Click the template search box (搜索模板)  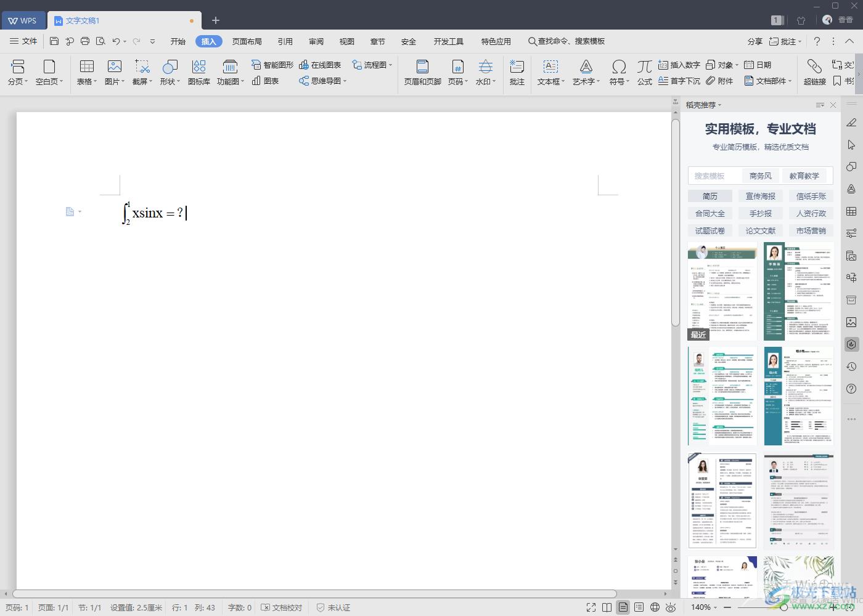pos(714,176)
